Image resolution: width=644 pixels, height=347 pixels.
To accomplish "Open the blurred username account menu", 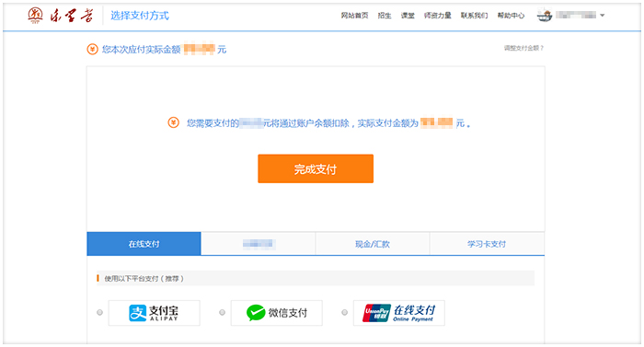I will 576,16.
